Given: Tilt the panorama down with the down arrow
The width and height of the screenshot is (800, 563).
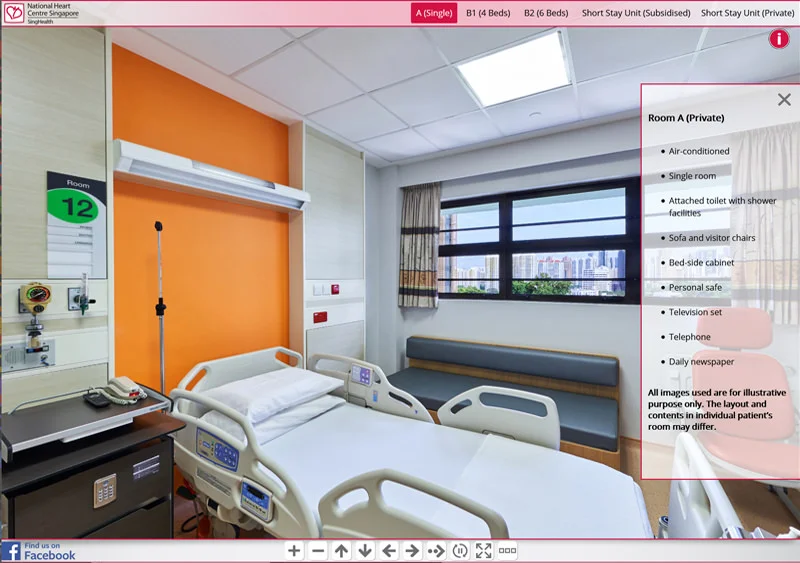Looking at the screenshot, I should coord(365,551).
